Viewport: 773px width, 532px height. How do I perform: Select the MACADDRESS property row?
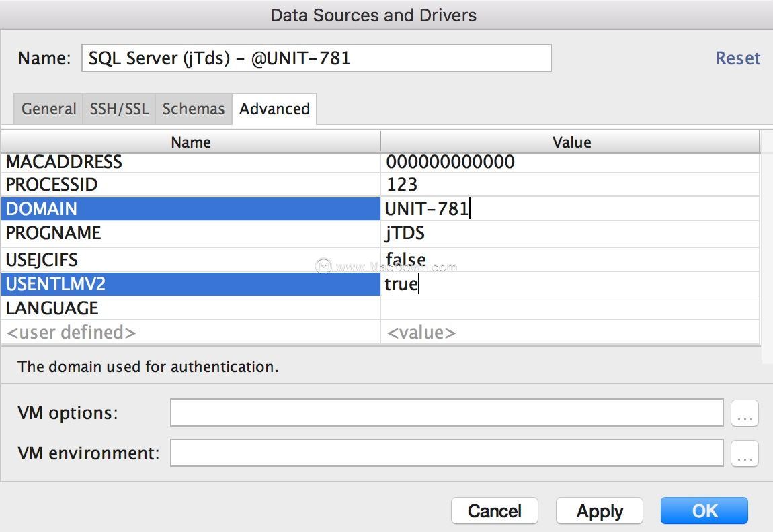tap(190, 162)
